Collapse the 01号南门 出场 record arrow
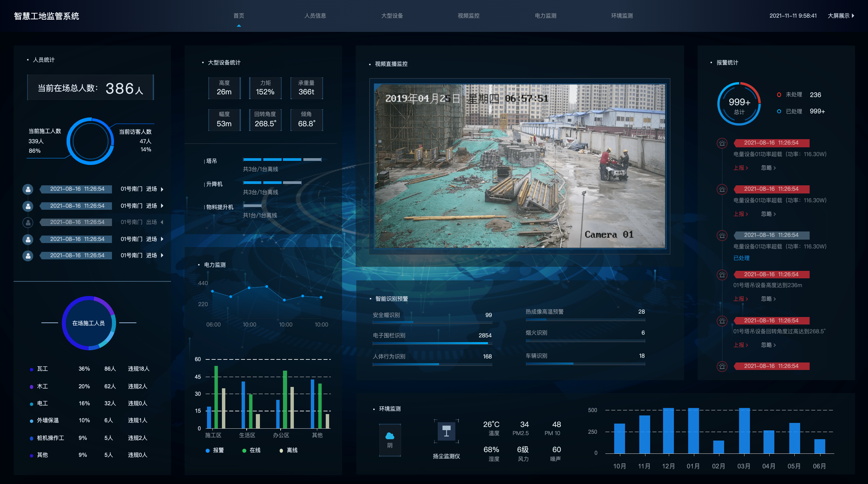868x484 pixels. coord(162,222)
